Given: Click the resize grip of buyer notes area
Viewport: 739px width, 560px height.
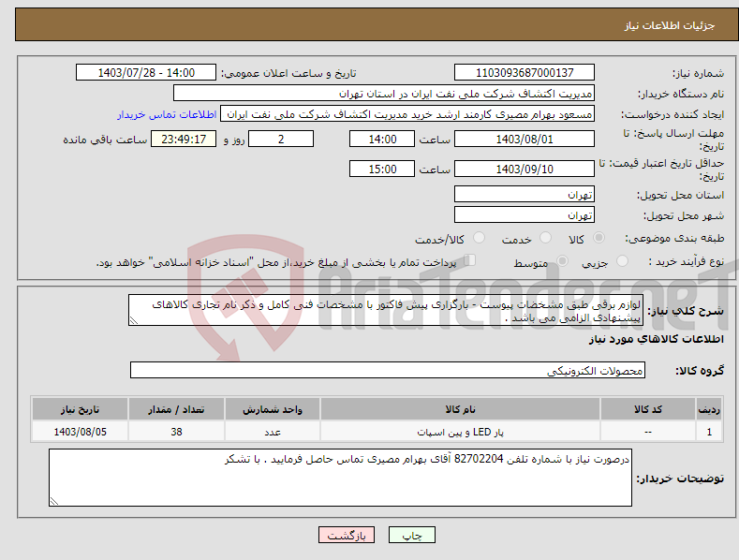Looking at the screenshot, I should click(53, 502).
